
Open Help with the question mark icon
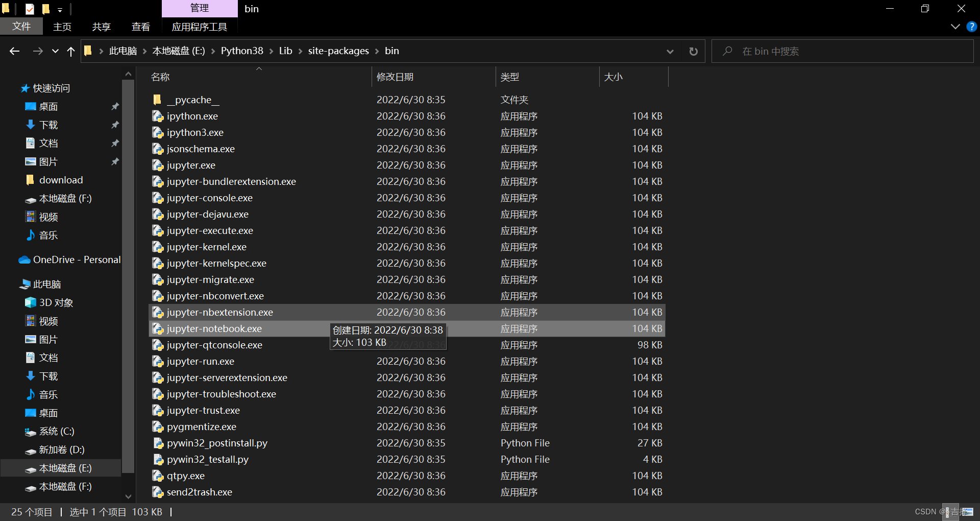[972, 27]
